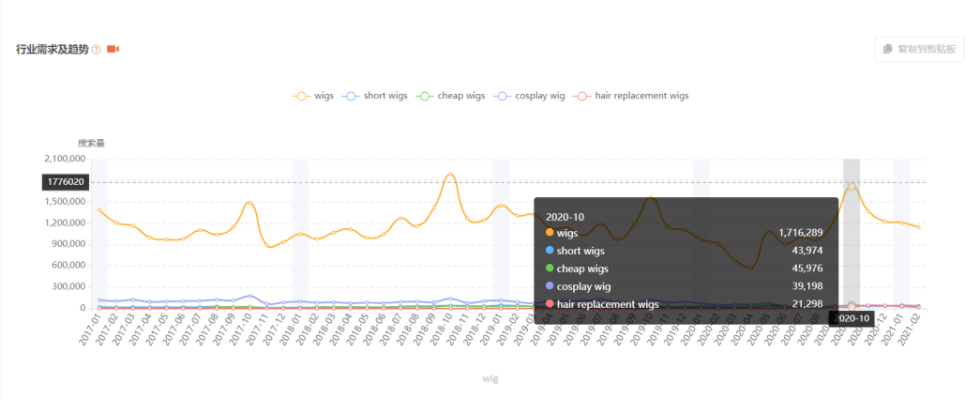Click the wigs line peak at 2017-10
Viewport: 980px width, 400px height.
pyautogui.click(x=249, y=203)
